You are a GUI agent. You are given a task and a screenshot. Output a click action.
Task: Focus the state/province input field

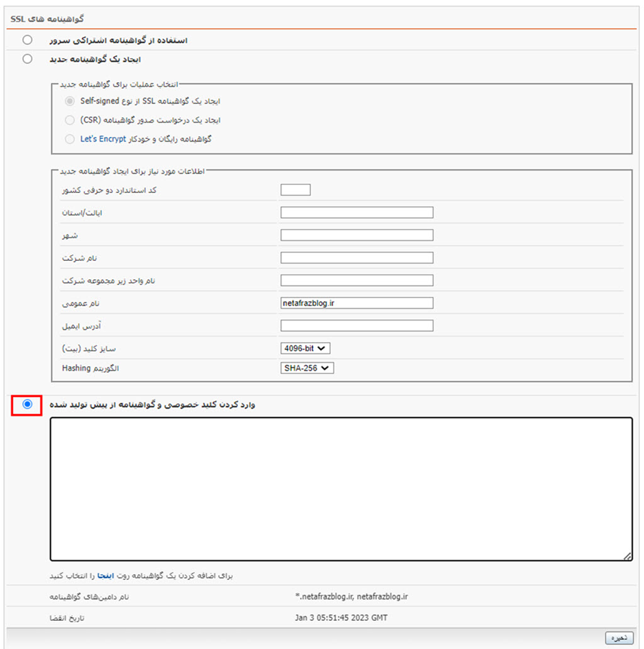point(357,213)
